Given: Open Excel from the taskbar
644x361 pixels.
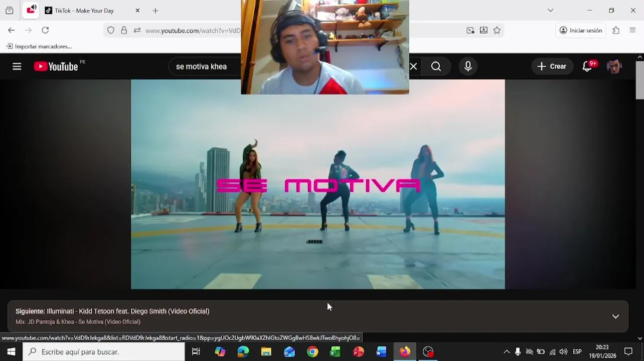Looking at the screenshot, I should 335,351.
